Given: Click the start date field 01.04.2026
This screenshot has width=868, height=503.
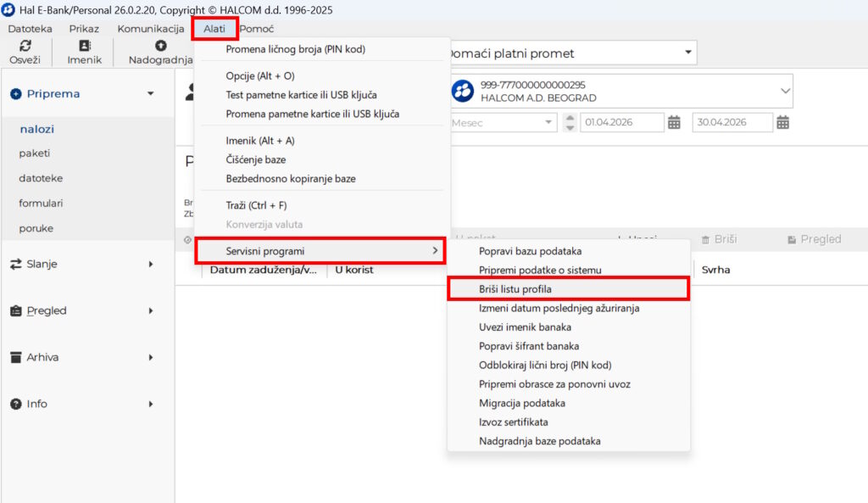Looking at the screenshot, I should click(621, 122).
